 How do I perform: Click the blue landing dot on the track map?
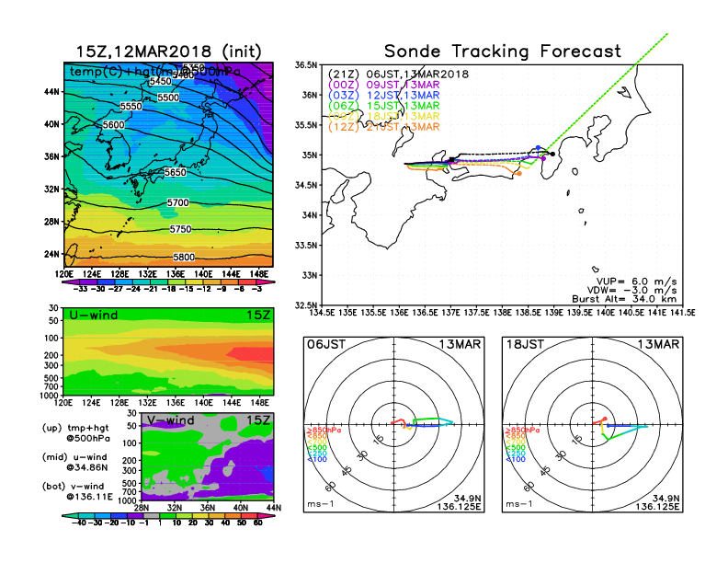538,148
